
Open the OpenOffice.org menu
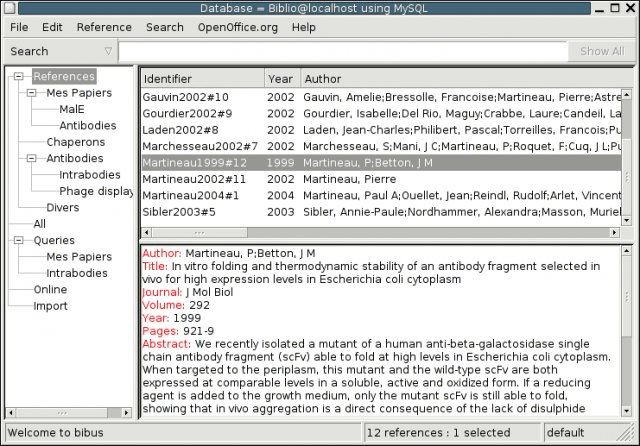tap(238, 27)
